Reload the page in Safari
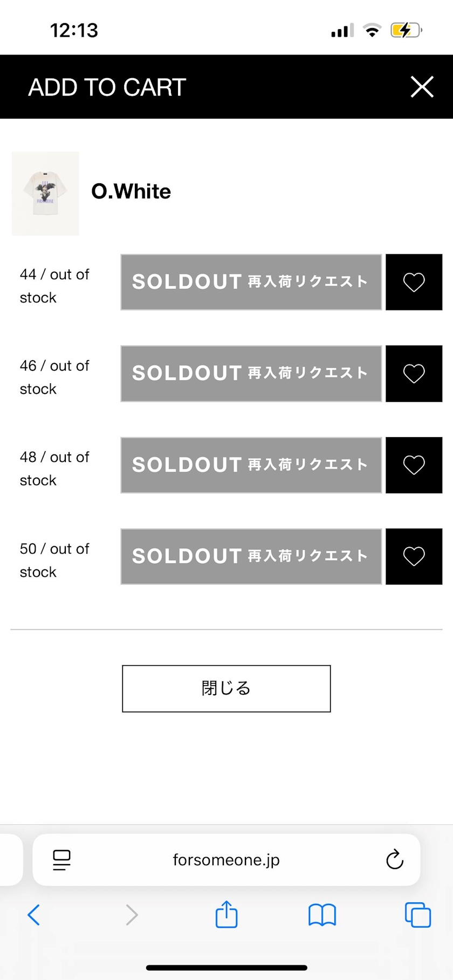The height and width of the screenshot is (980, 453). (395, 859)
